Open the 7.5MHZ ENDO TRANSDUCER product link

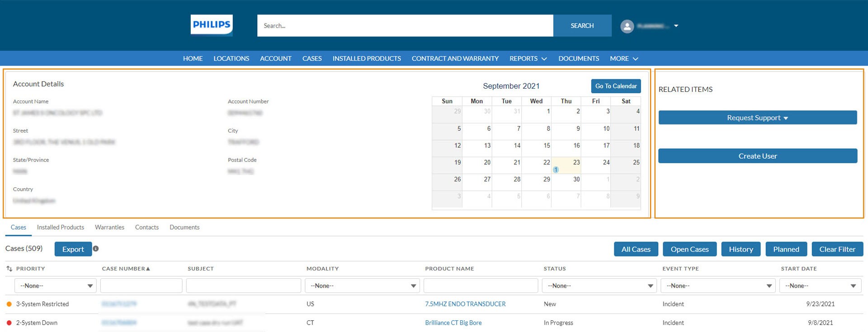(465, 304)
